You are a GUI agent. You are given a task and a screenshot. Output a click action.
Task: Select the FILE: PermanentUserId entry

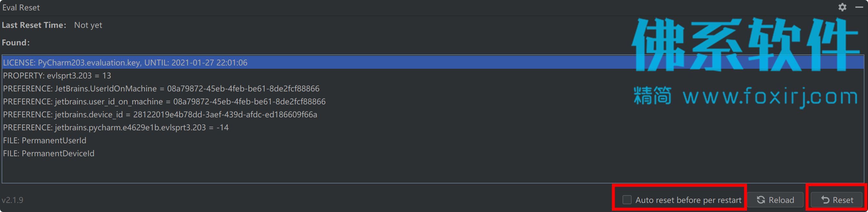click(433, 140)
